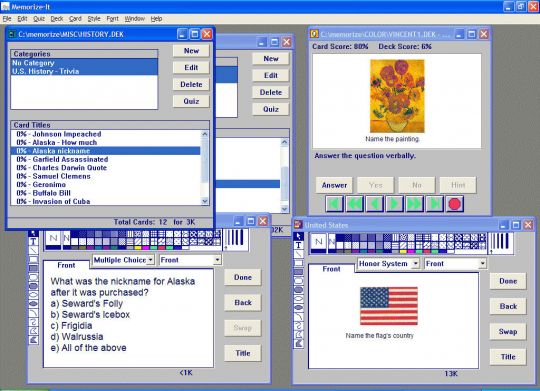540x391 pixels.
Task: Click Edit button in HISTORY.DEK window
Action: pos(191,68)
